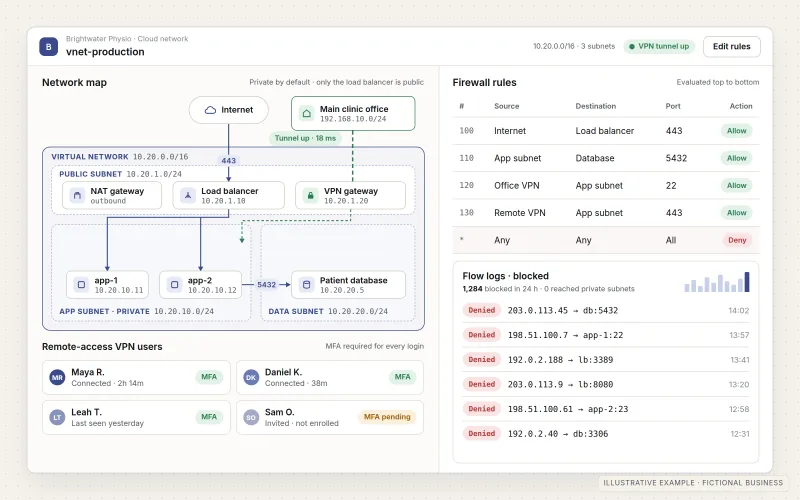Select the VPN gateway node

point(351,195)
